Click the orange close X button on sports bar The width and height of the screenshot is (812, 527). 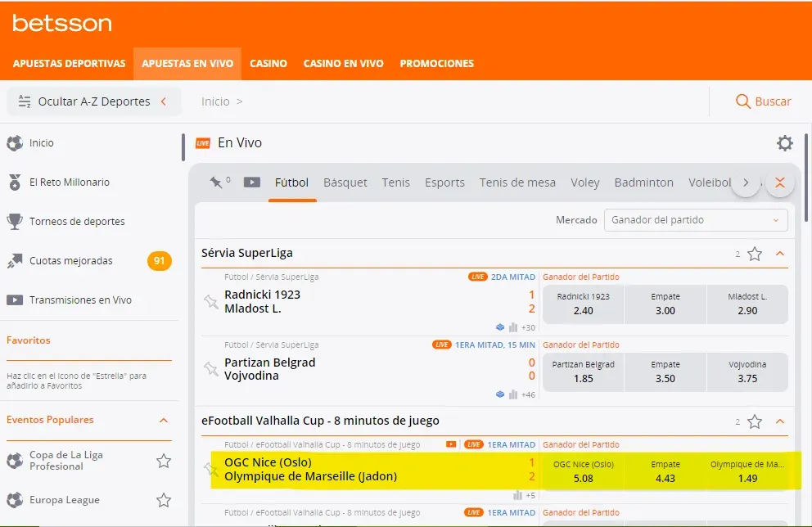779,183
